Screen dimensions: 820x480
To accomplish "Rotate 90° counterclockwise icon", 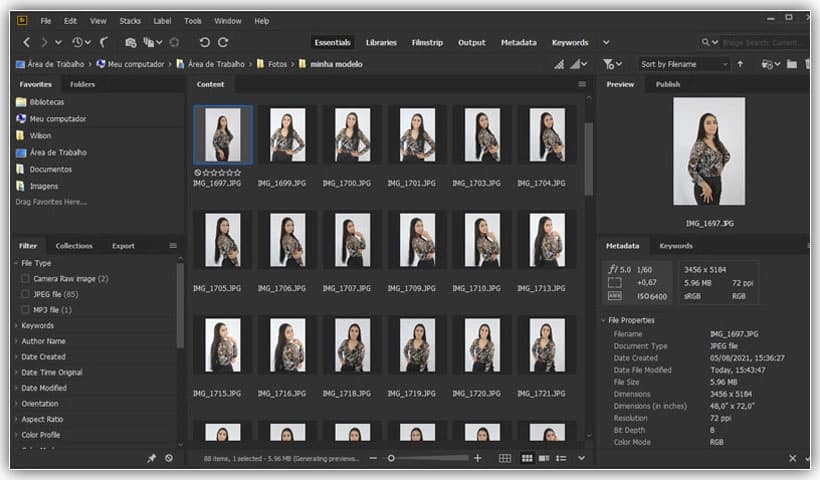I will pyautogui.click(x=204, y=42).
